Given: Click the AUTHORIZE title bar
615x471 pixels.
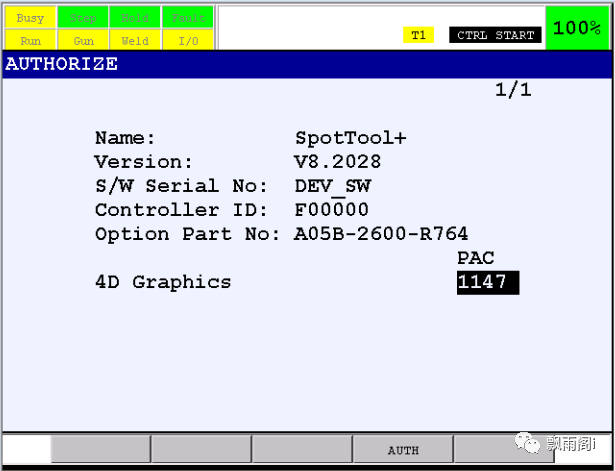Looking at the screenshot, I should tap(307, 64).
